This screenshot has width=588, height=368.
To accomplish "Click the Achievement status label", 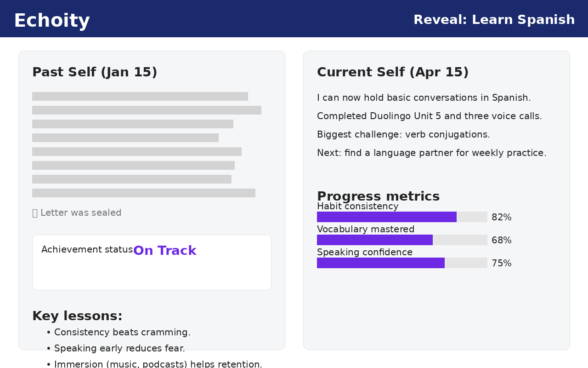I will [87, 250].
